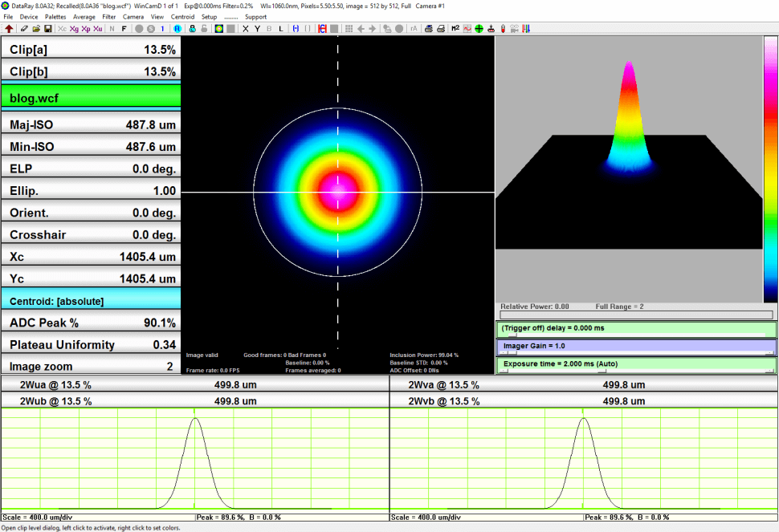
Task: Expand the Setup menu
Action: (209, 17)
